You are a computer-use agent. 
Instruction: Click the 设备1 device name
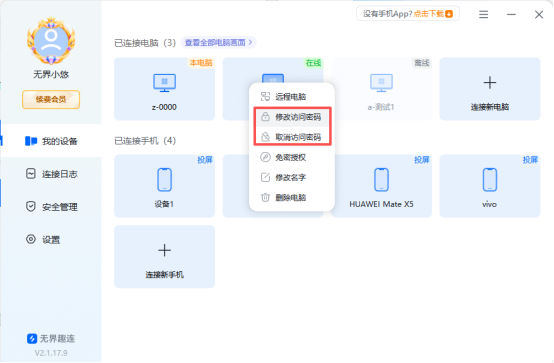(164, 204)
